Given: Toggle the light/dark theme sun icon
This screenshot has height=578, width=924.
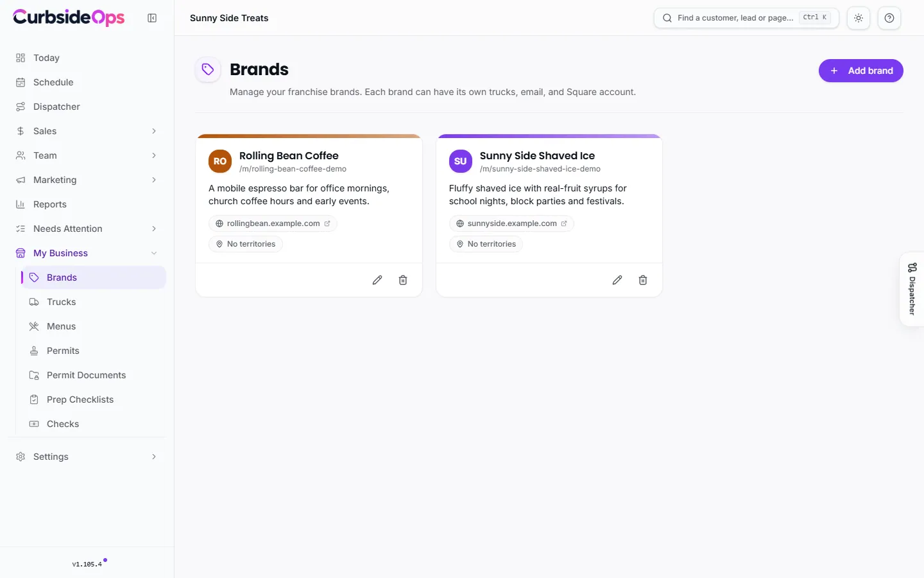Looking at the screenshot, I should [x=859, y=18].
